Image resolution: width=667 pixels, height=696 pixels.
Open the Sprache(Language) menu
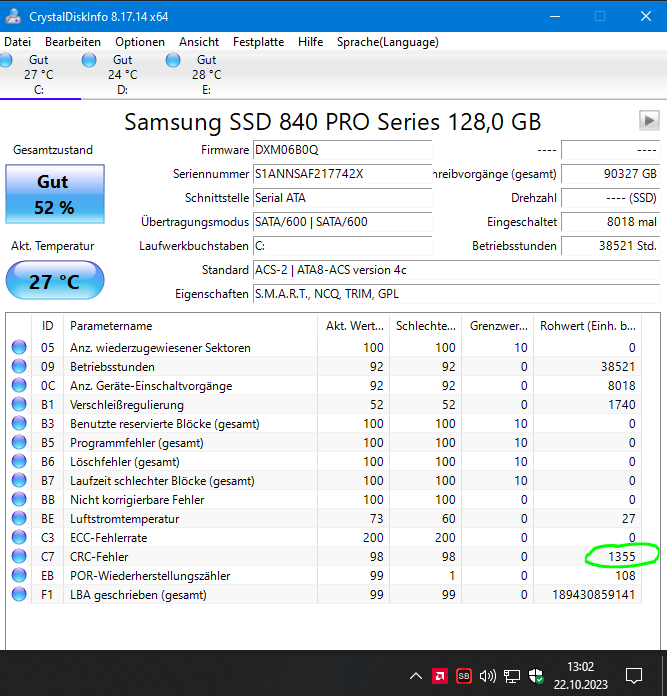point(387,42)
